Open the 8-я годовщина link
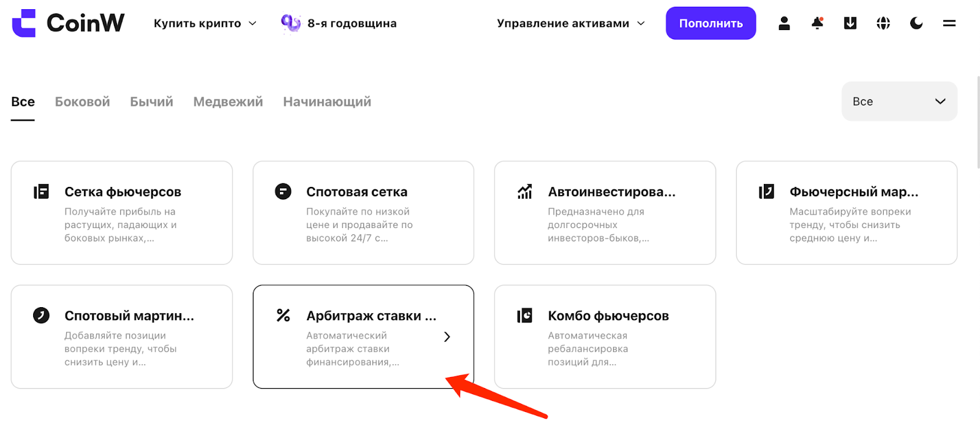The height and width of the screenshot is (434, 980). [339, 23]
